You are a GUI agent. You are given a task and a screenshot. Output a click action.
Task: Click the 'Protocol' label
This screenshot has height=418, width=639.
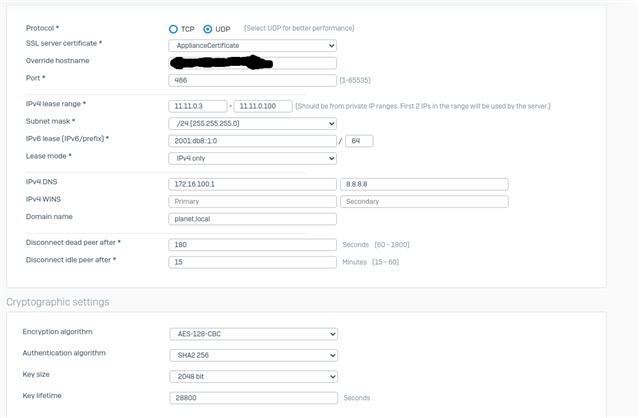42,28
